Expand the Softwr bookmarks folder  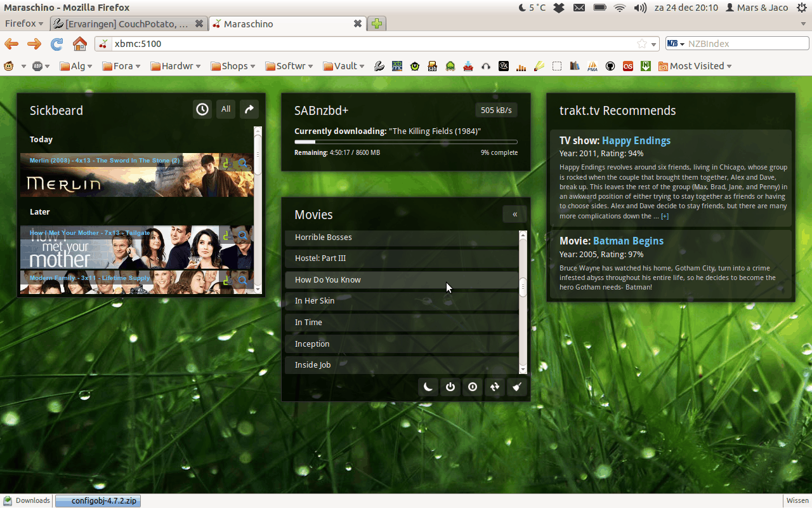point(289,66)
